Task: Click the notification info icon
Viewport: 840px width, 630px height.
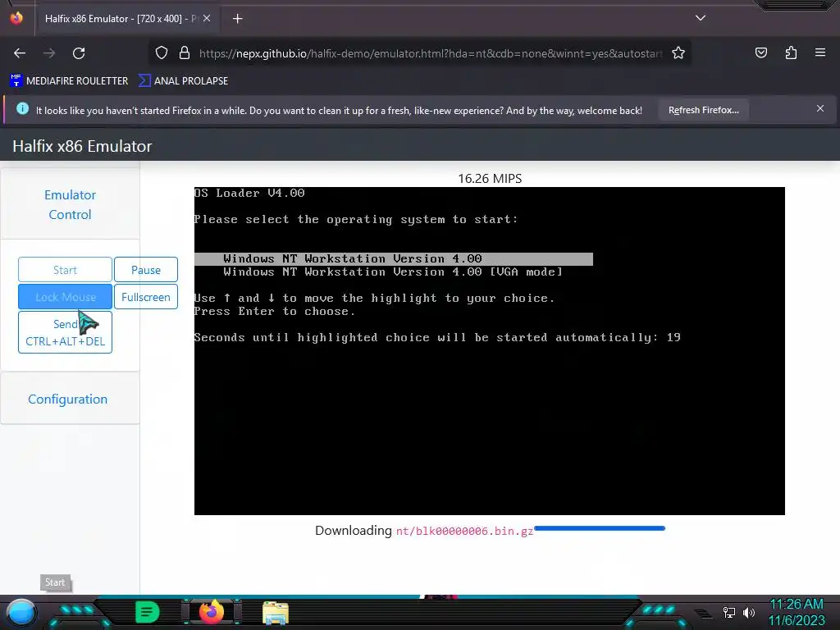Action: click(x=22, y=109)
